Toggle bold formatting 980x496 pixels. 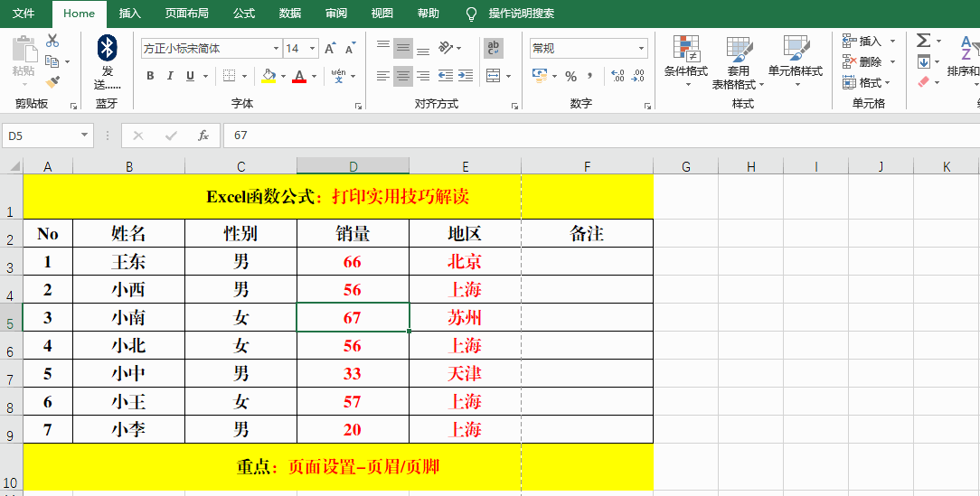pyautogui.click(x=150, y=76)
